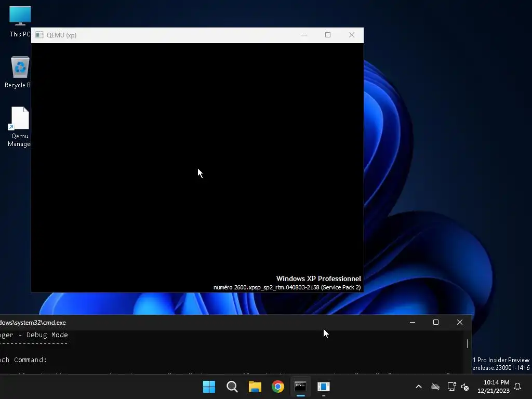The image size is (532, 399).
Task: Open the Windows Start menu
Action: pos(209,387)
